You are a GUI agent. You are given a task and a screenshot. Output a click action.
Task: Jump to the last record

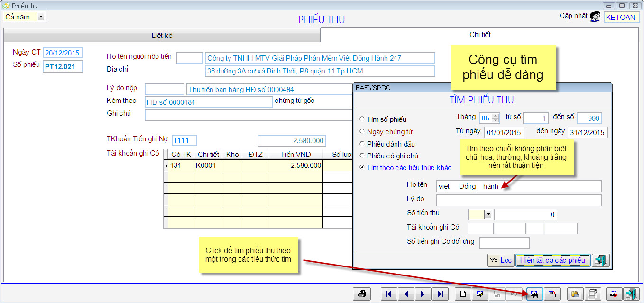point(440,294)
